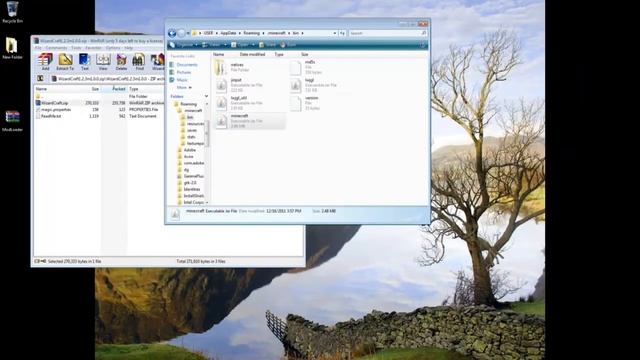Open the address bar history dropdown
Screen dimensions: 640x360
pyautogui.click(x=335, y=33)
